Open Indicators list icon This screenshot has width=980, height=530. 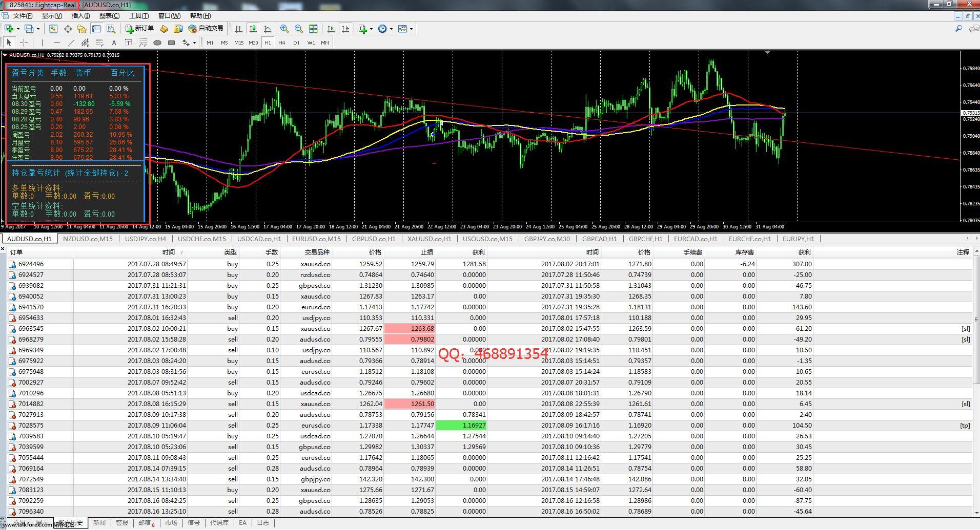363,29
